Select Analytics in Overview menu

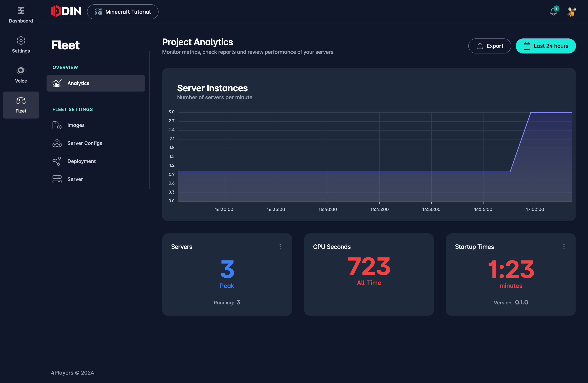(x=96, y=83)
